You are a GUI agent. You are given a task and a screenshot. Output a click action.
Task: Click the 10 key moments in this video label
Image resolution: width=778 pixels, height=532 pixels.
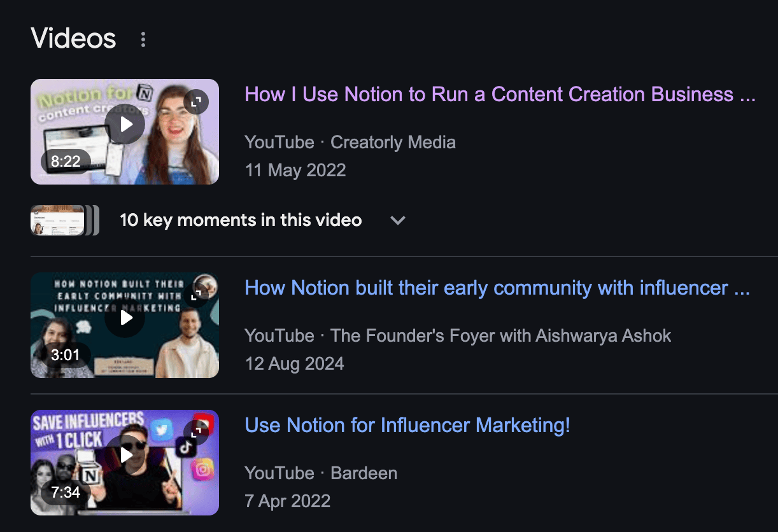pos(241,220)
